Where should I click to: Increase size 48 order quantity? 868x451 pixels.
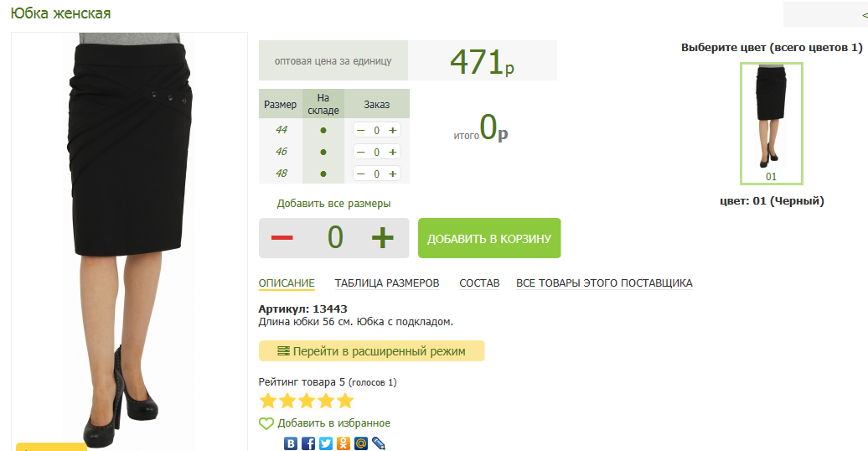tap(392, 174)
